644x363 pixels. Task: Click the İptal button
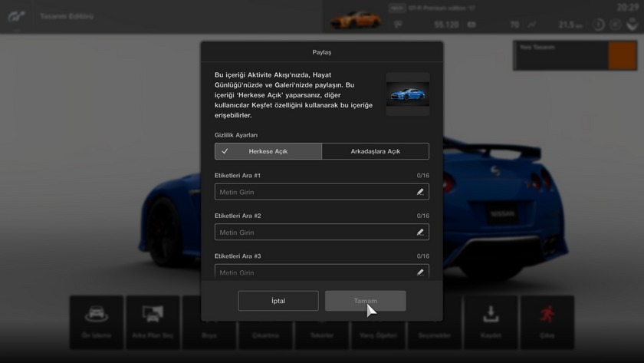(278, 301)
